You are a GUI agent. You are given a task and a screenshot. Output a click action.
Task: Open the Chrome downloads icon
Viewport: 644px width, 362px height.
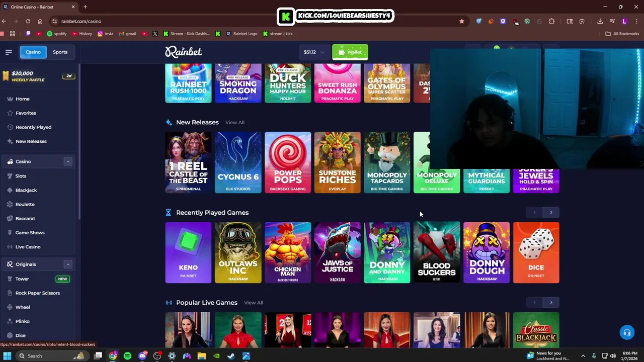(x=600, y=21)
